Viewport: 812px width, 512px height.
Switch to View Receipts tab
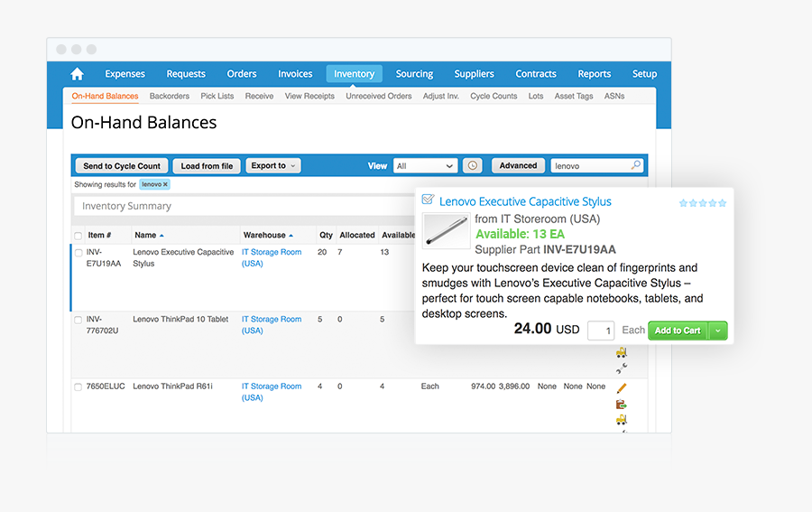tap(309, 96)
